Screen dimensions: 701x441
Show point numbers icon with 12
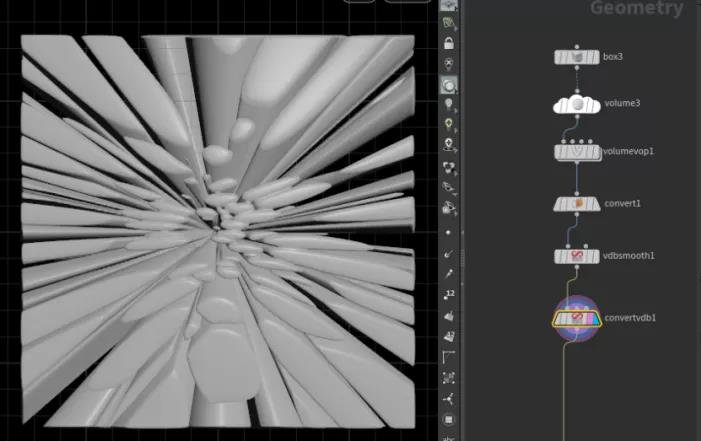[x=448, y=294]
